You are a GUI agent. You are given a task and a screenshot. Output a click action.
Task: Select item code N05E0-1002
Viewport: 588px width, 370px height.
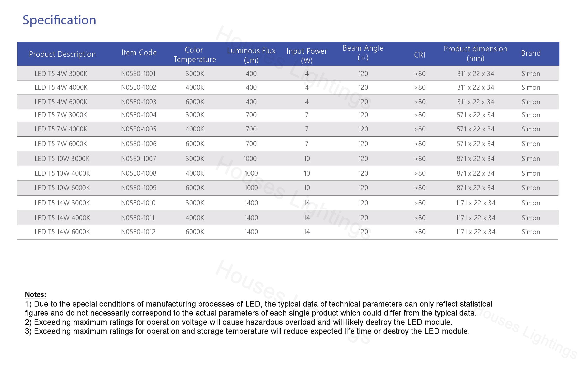139,87
